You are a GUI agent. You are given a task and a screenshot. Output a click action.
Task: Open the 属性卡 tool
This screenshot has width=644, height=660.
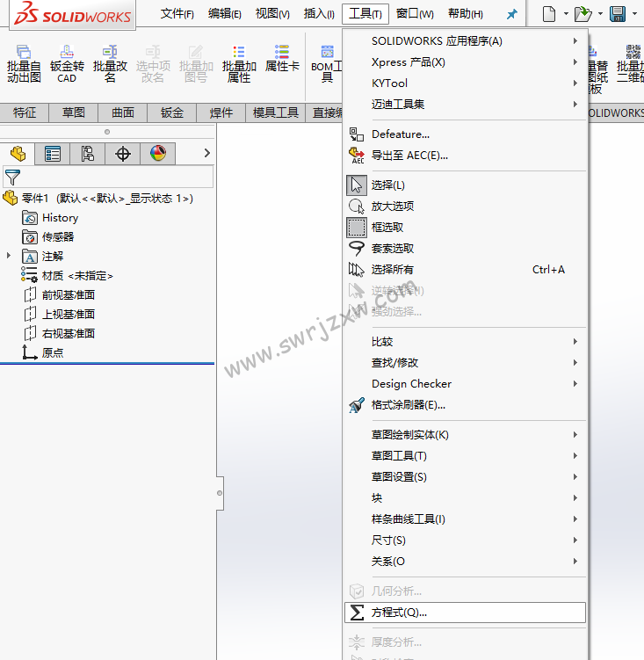[282, 59]
